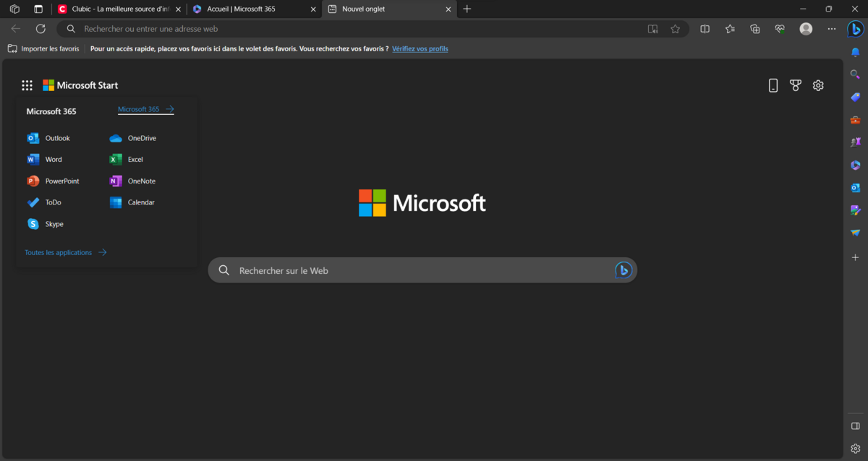Screen dimensions: 868x461
Task: Open Drop paper plane icon in sidebar
Action: (x=856, y=233)
